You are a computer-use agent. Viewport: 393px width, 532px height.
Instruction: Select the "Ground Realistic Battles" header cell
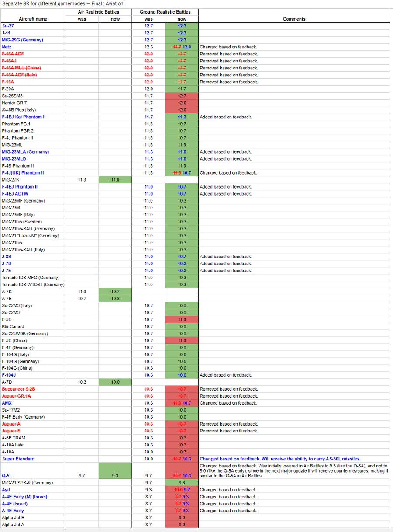pos(165,12)
